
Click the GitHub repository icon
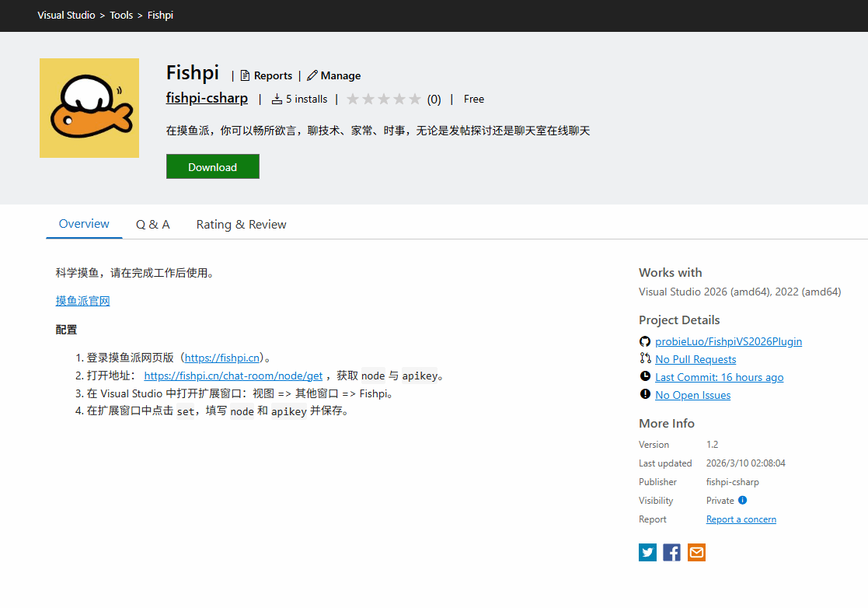645,341
